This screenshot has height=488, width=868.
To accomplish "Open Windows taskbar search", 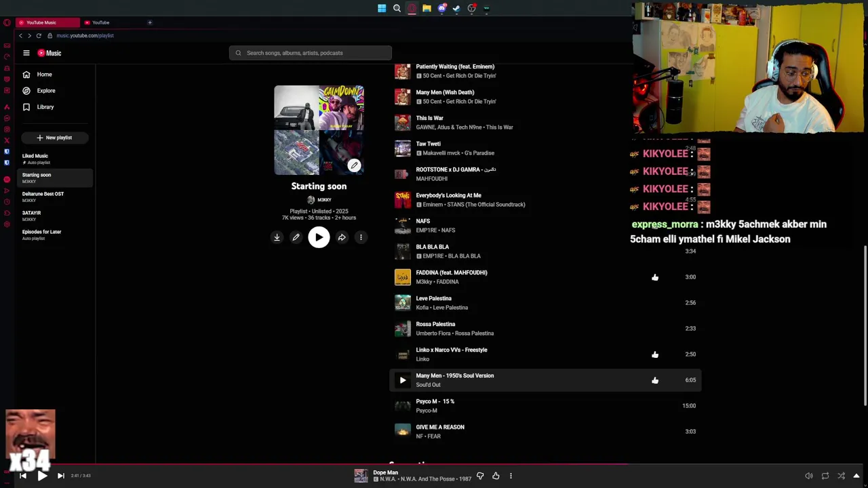I will (397, 8).
